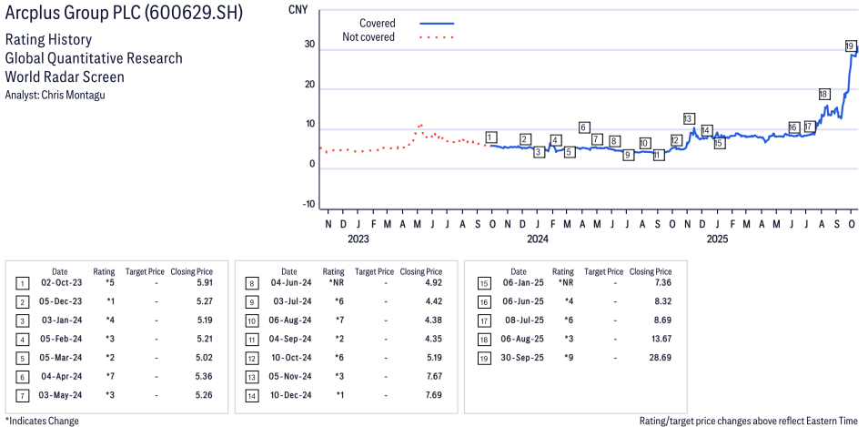Click marker 15 on the price chart
868x427 pixels.
tap(719, 143)
